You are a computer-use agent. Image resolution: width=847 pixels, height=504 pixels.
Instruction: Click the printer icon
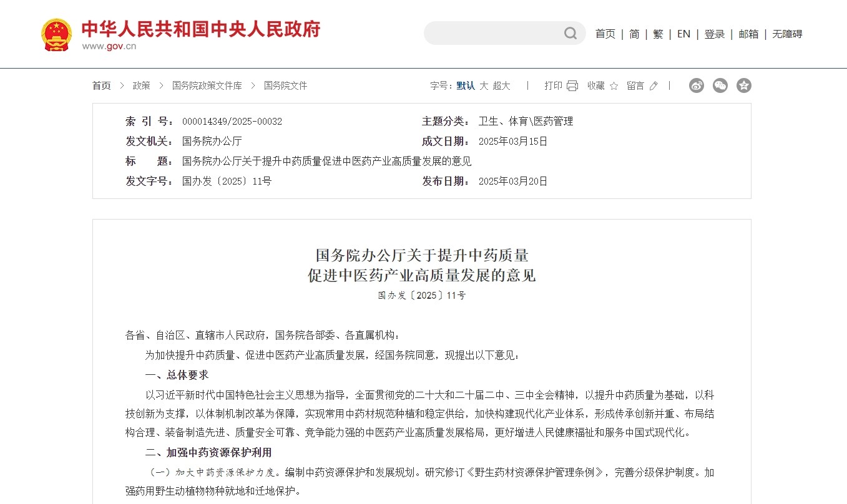click(572, 86)
